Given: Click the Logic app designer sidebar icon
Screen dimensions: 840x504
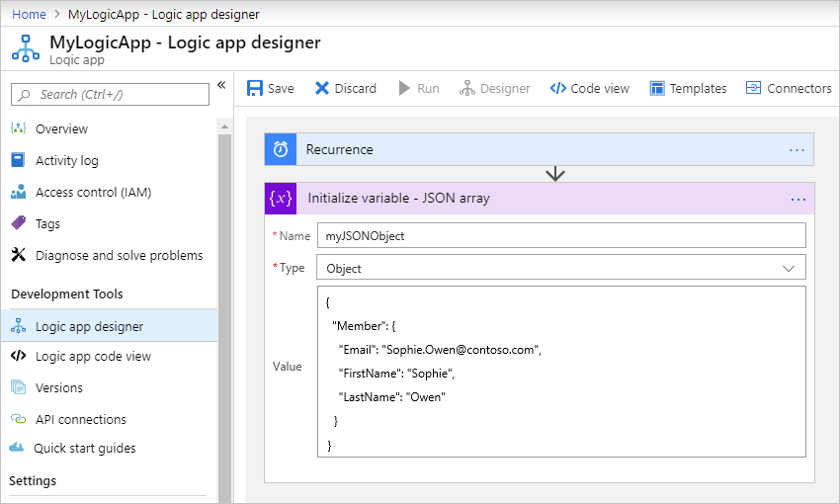Looking at the screenshot, I should (18, 326).
